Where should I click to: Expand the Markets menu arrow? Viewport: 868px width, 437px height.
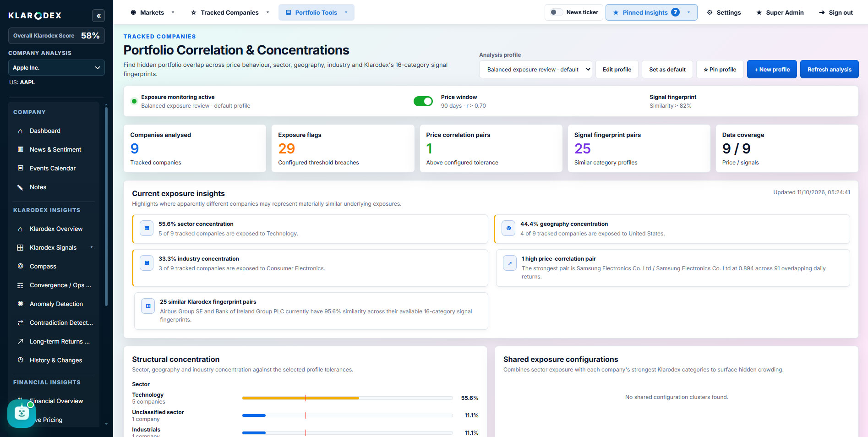pos(173,12)
